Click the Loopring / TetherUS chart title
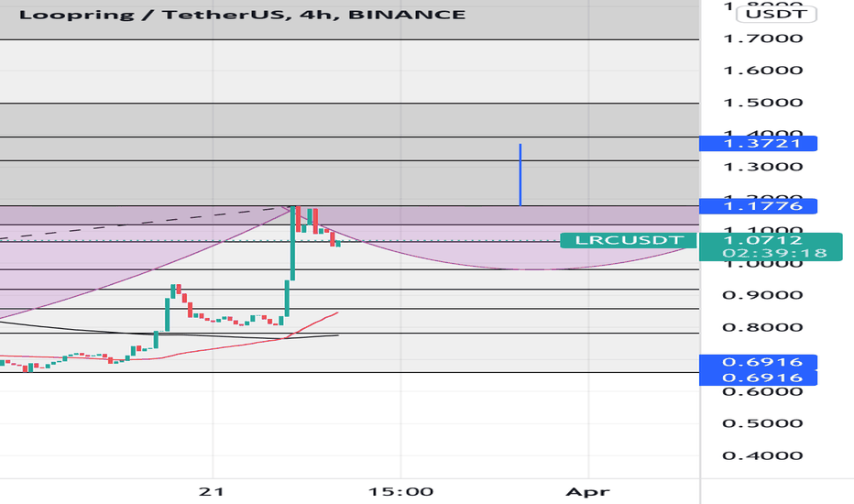 coord(243,14)
